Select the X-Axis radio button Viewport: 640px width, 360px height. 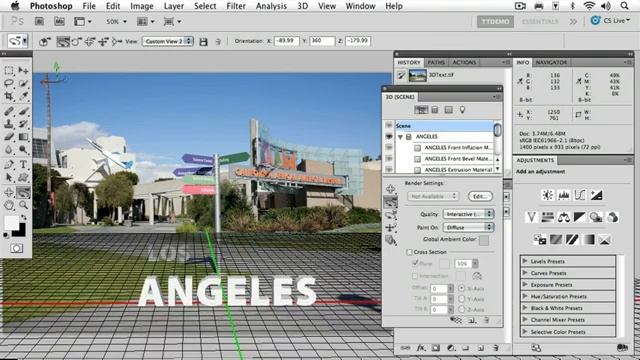pyautogui.click(x=462, y=288)
